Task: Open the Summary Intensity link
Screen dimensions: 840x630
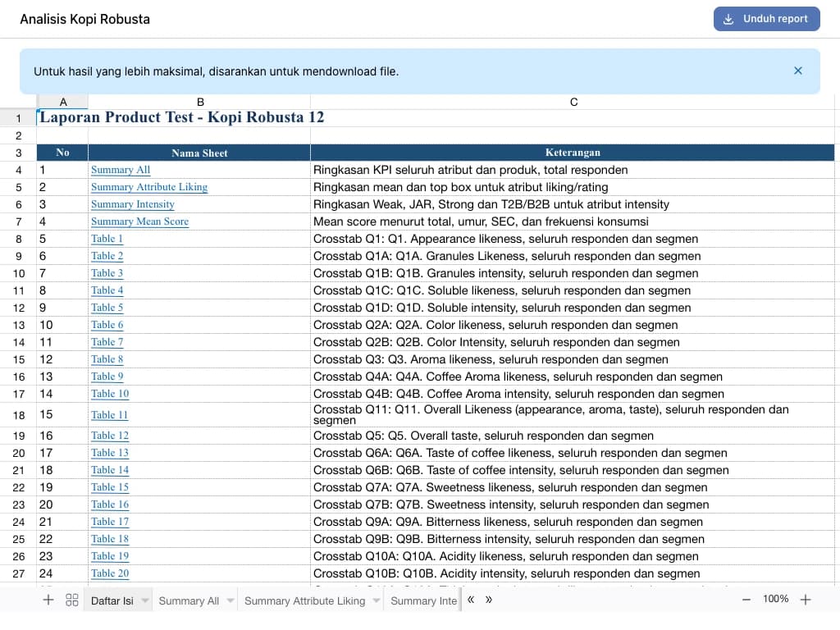Action: (x=133, y=204)
